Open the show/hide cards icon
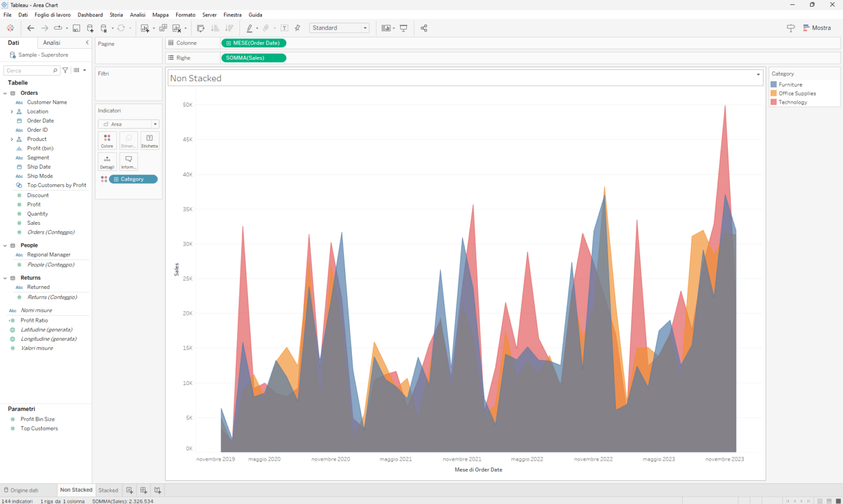Screen dimensions: 843x504 pos(386,28)
